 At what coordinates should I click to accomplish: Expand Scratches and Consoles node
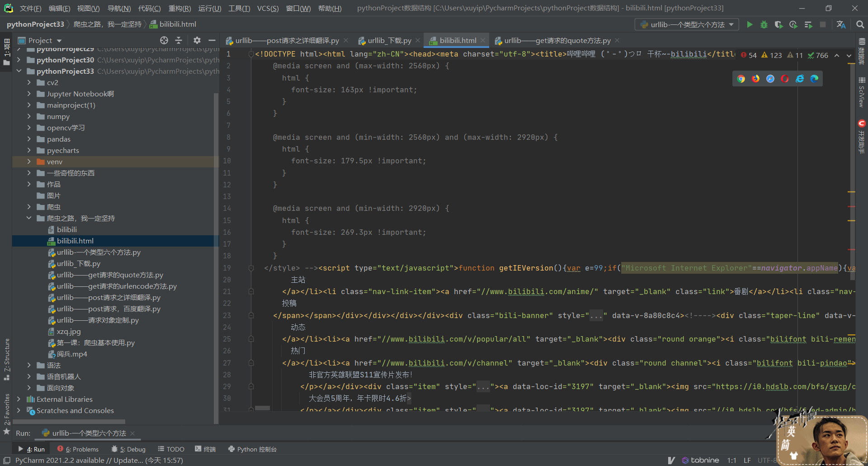[x=19, y=410]
